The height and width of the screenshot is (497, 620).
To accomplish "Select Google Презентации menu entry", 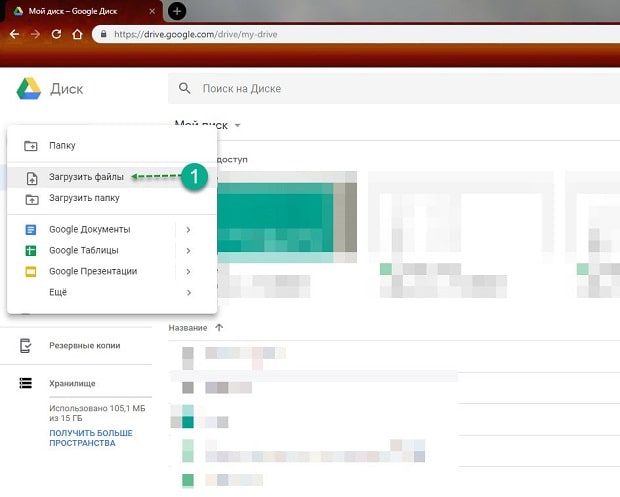I will pos(112,271).
